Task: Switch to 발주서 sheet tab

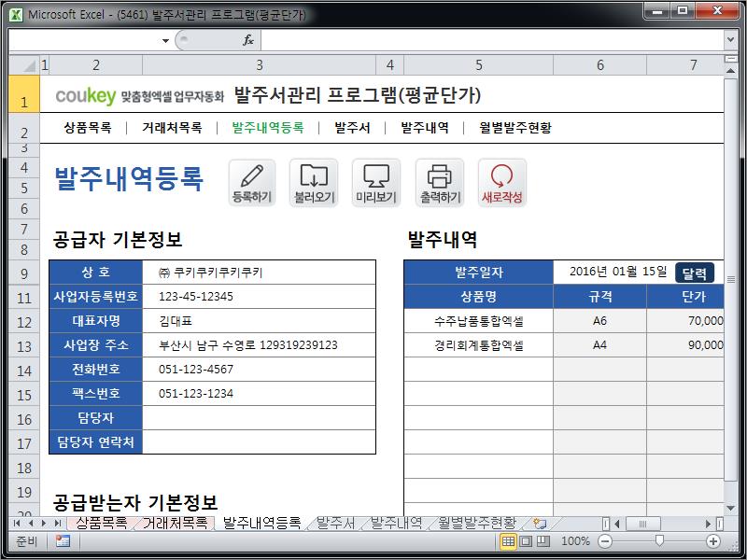Action: pyautogui.click(x=336, y=523)
